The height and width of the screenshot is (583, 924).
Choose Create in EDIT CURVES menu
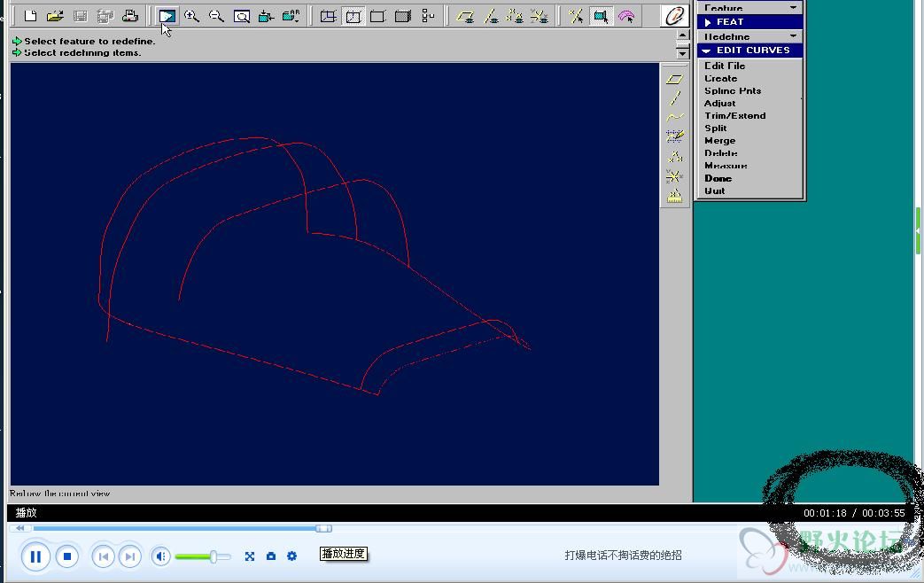(721, 78)
